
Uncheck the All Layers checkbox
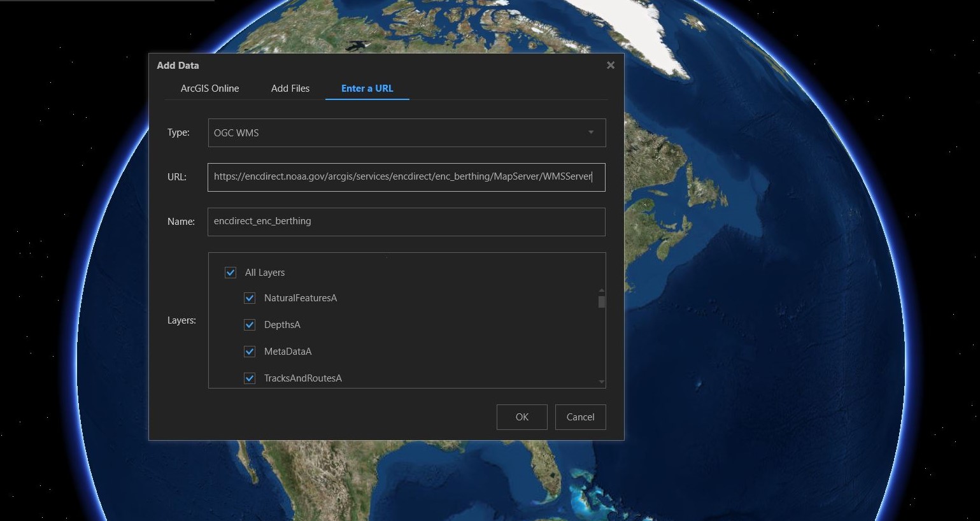[x=231, y=273]
